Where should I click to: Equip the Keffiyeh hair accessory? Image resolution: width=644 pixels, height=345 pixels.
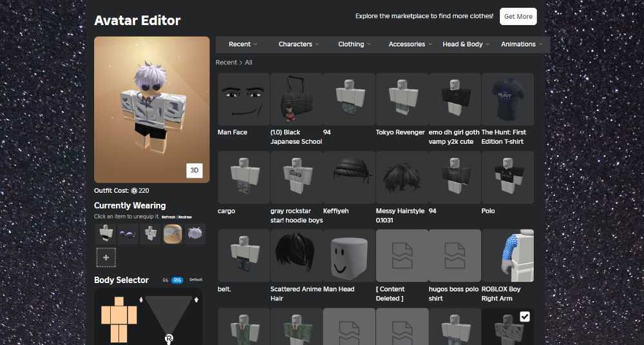[x=349, y=177]
